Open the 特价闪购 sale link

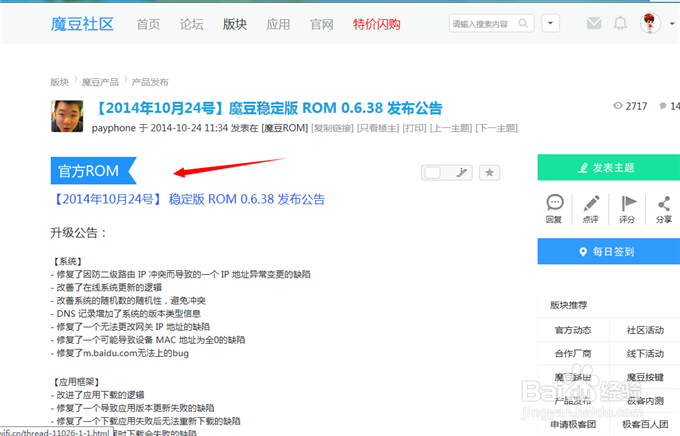pyautogui.click(x=376, y=24)
